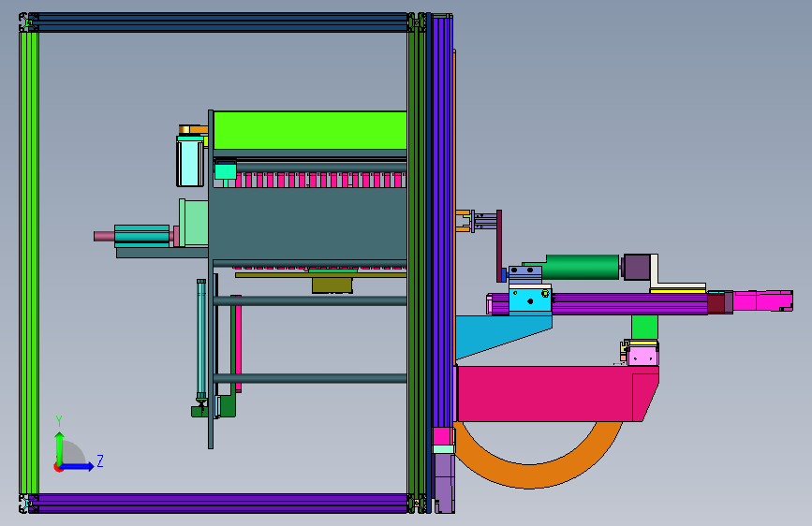Select the bright green left vertical frame extrusion
812x526 pixels.
click(28, 262)
